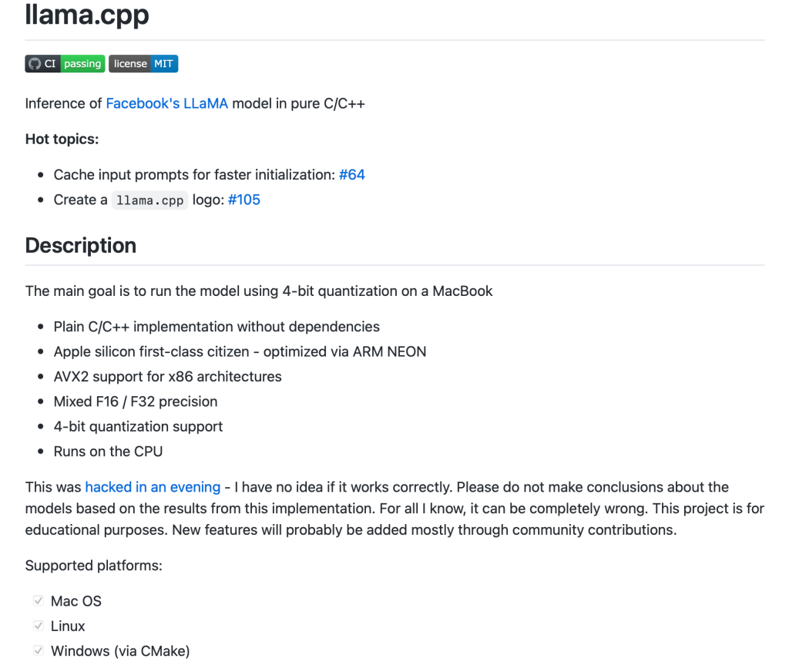This screenshot has width=789, height=672.
Task: Open issue #105 about the logo
Action: [x=244, y=200]
